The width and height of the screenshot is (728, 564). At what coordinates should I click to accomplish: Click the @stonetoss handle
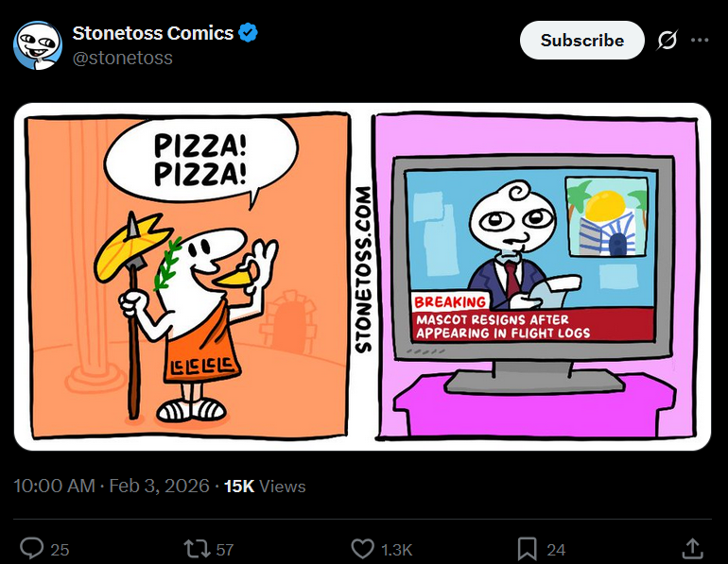123,58
